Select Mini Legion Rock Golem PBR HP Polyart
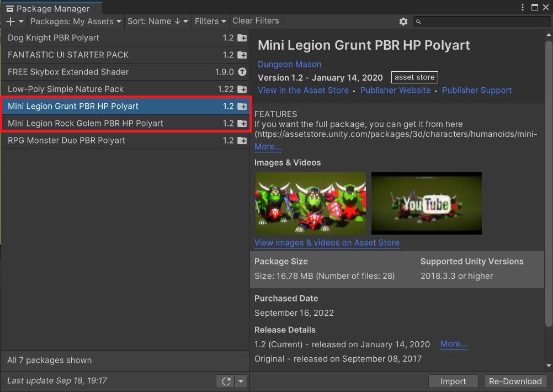Viewport: 553px width, 392px height. [x=125, y=124]
